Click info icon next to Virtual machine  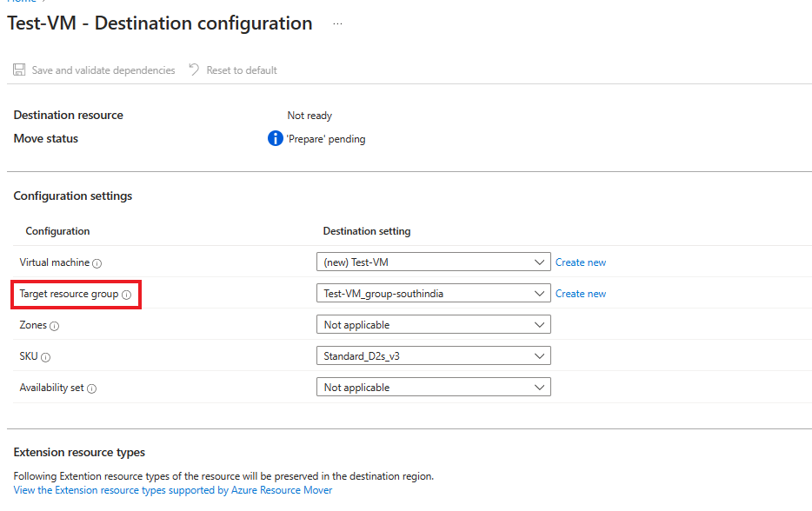pos(97,263)
